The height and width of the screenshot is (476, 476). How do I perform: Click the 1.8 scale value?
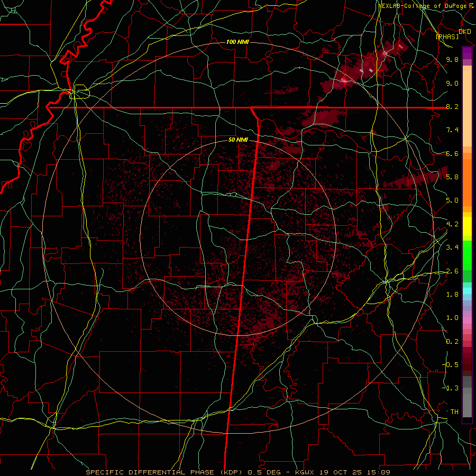pos(452,295)
